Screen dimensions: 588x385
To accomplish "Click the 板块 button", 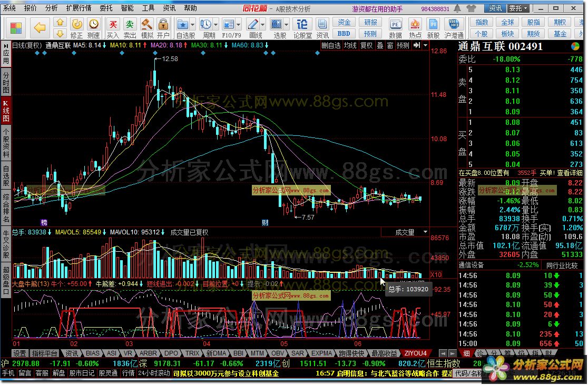I will 507,34.
